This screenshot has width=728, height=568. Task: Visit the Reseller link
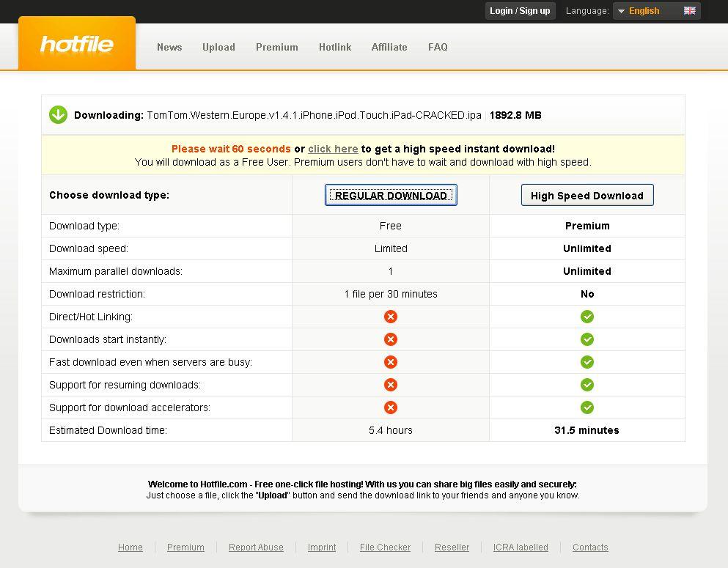(452, 547)
